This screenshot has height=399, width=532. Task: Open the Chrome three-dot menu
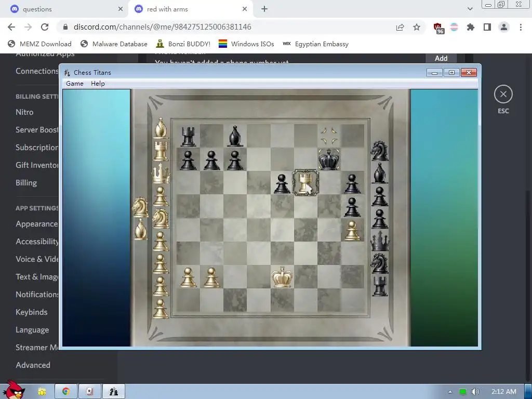[521, 27]
